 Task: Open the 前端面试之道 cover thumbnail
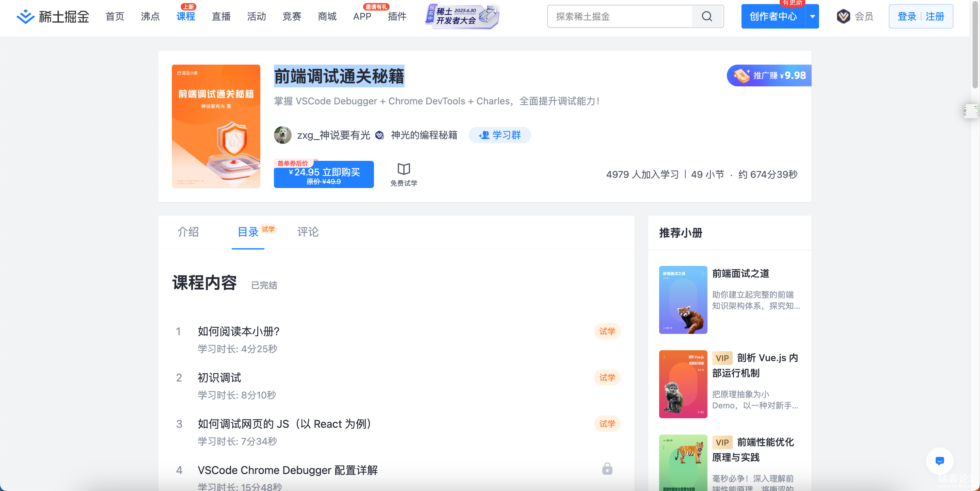(683, 300)
